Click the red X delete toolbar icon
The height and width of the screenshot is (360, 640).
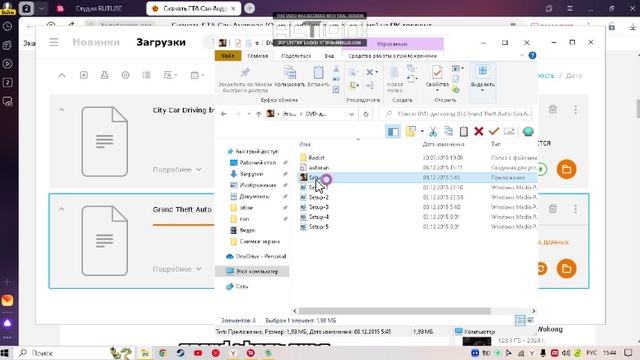click(478, 131)
